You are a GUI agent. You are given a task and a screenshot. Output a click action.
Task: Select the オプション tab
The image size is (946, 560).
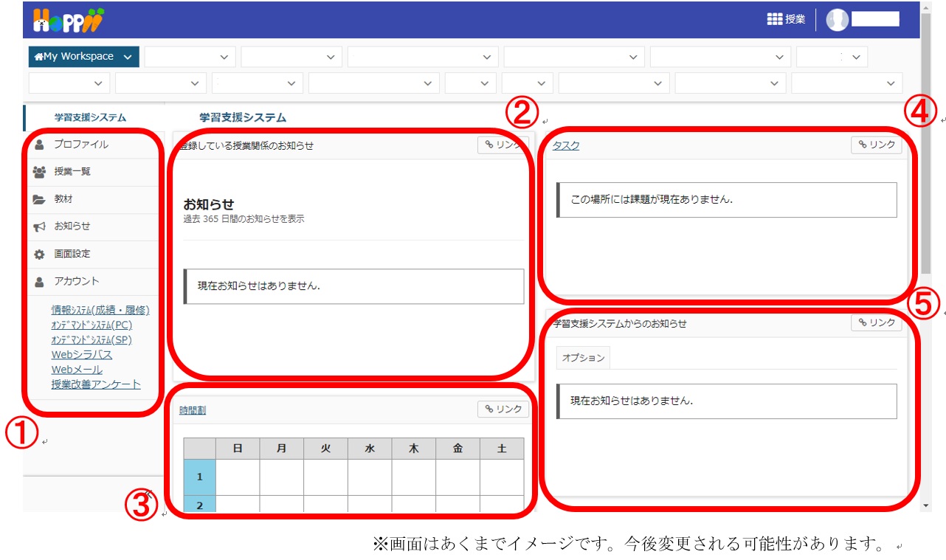tap(583, 358)
